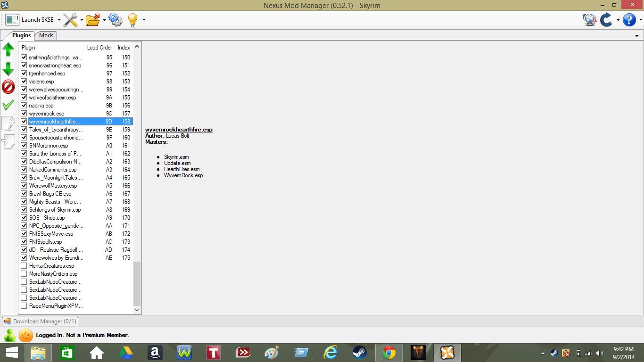Click the lightbulb tips icon

pyautogui.click(x=132, y=20)
